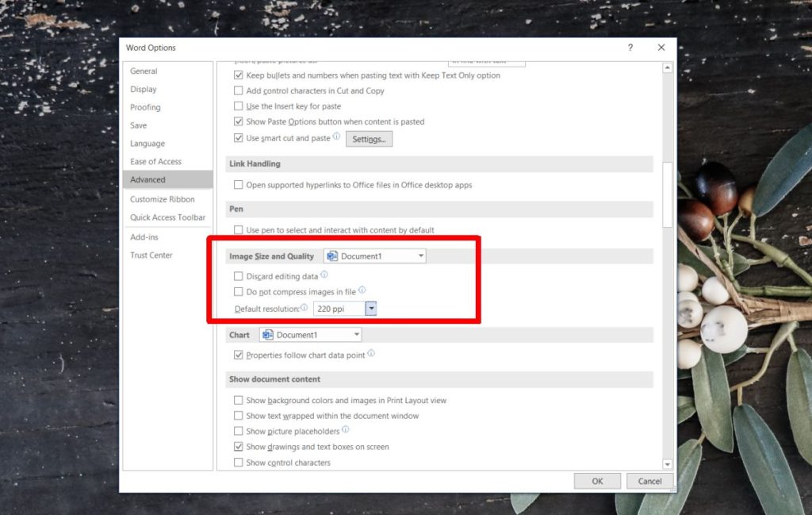This screenshot has width=812, height=515.
Task: Click the Help question mark in the dialog title bar
Action: 630,48
